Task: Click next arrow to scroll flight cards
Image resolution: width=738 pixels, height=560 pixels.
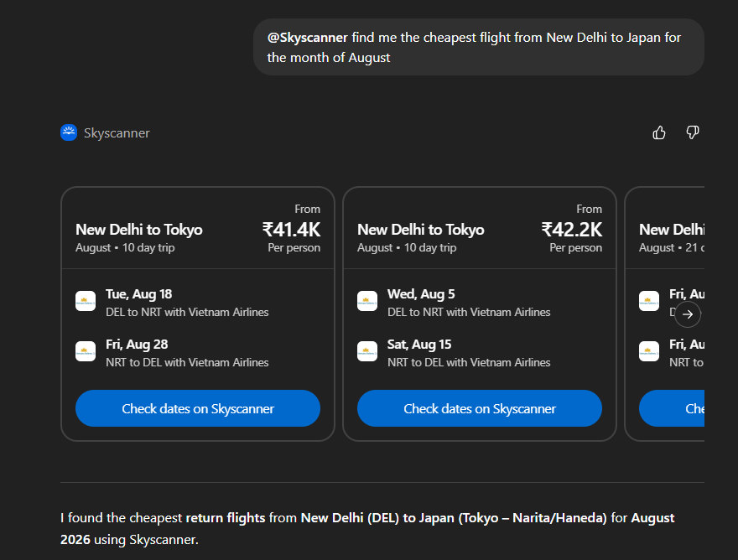Action: (x=688, y=314)
